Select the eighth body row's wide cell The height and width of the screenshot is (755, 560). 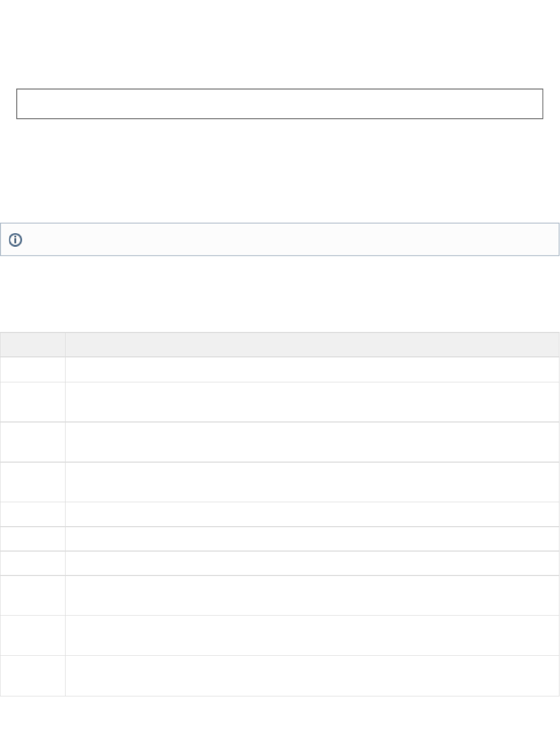click(312, 596)
